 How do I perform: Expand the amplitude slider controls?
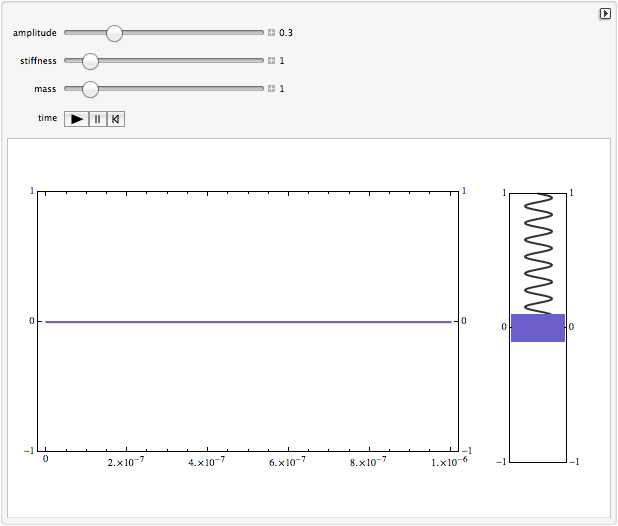pyautogui.click(x=271, y=33)
